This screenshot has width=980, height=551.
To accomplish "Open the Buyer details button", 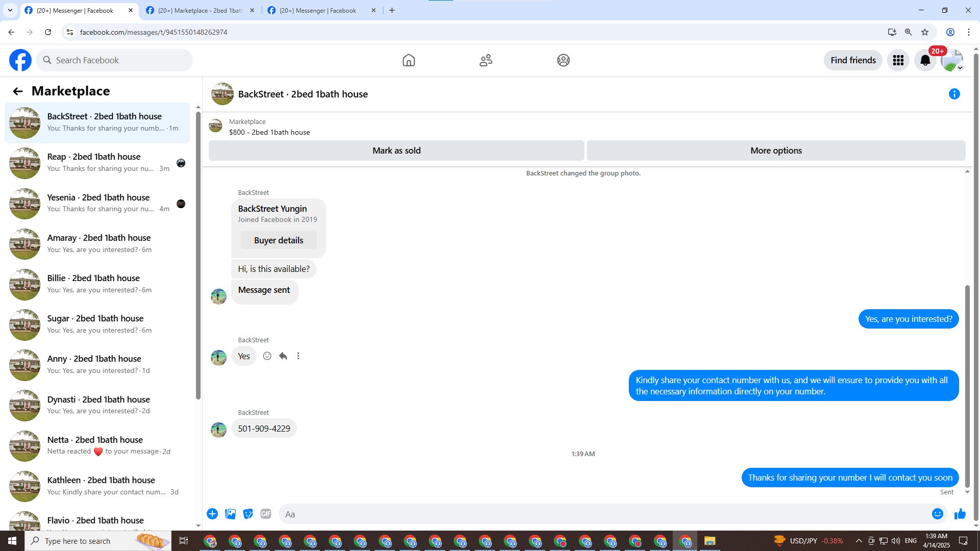I will tap(278, 240).
